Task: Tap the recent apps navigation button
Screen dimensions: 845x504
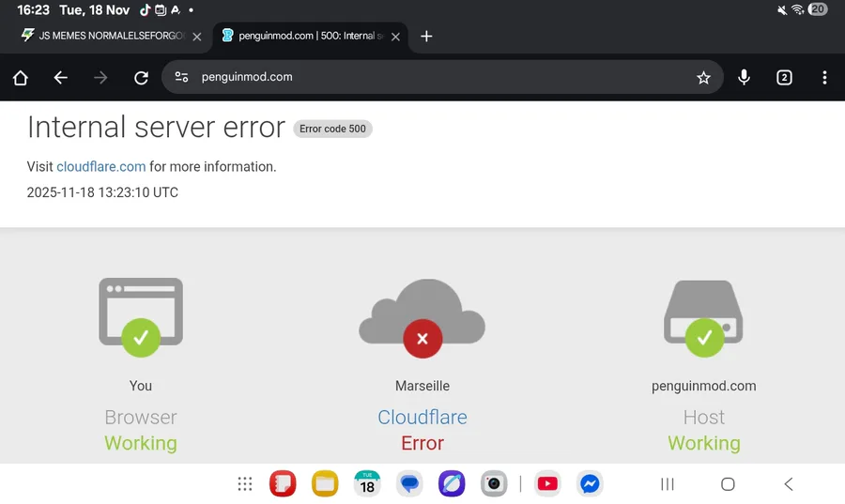Action: point(668,484)
